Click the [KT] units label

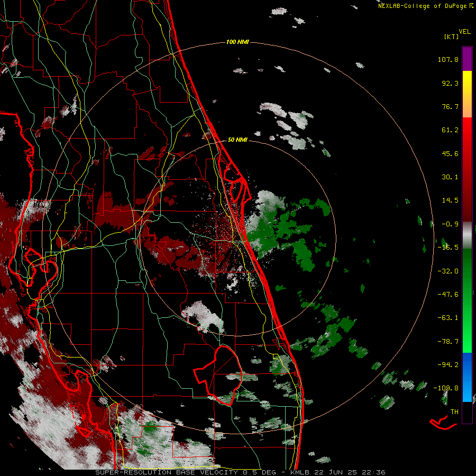pos(451,36)
